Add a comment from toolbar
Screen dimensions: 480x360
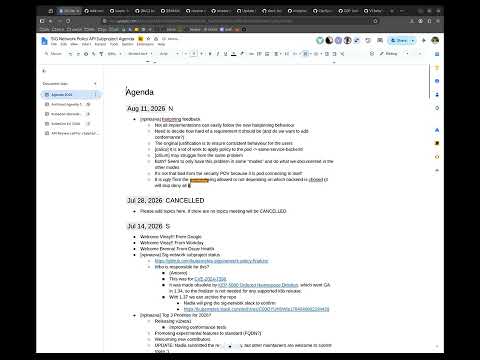(259, 54)
